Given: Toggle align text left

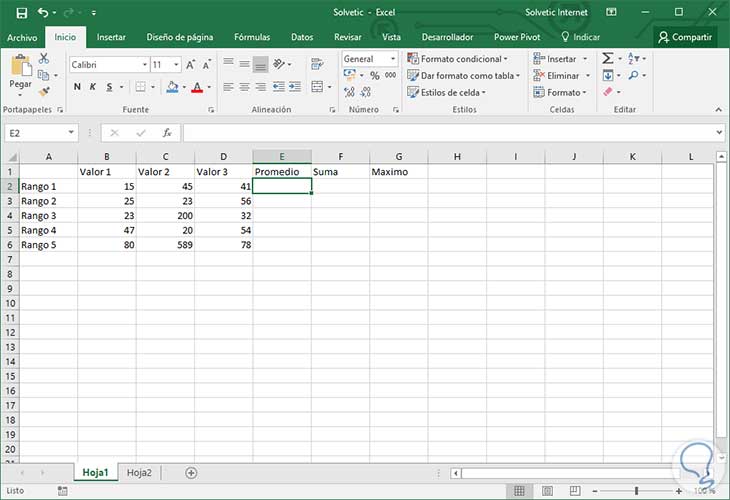Looking at the screenshot, I should 228,87.
